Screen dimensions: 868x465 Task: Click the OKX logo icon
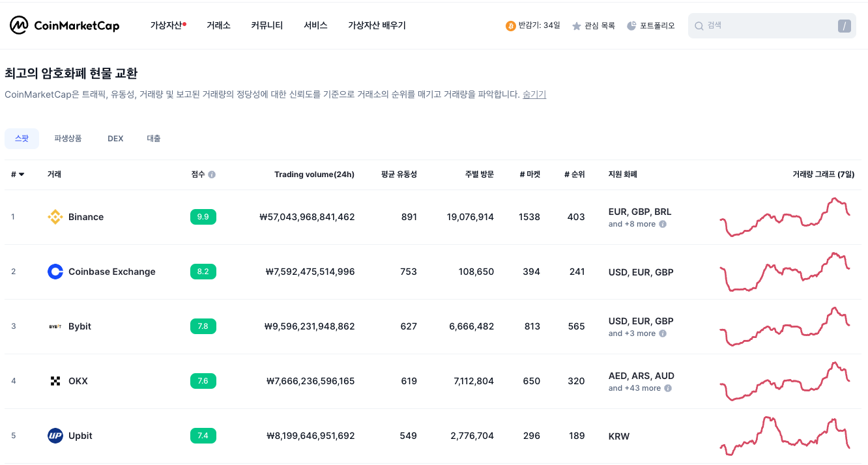pyautogui.click(x=55, y=381)
